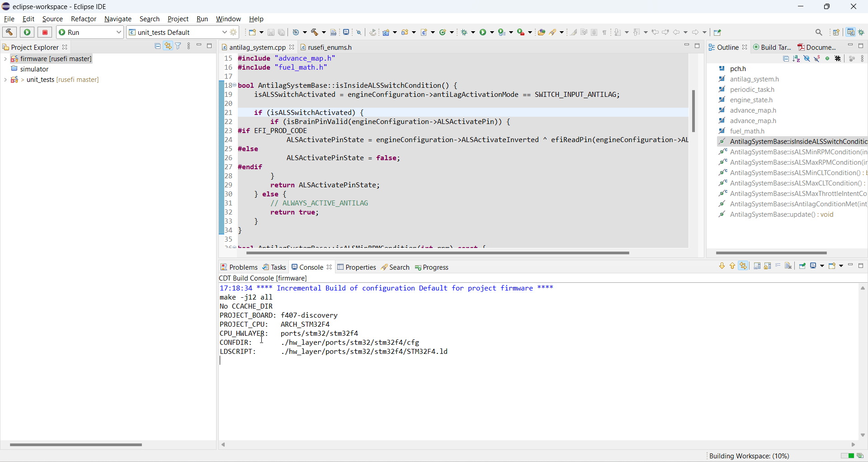Open the Open Console dropdown arrow
Image resolution: width=868 pixels, height=462 pixels.
coord(841,266)
